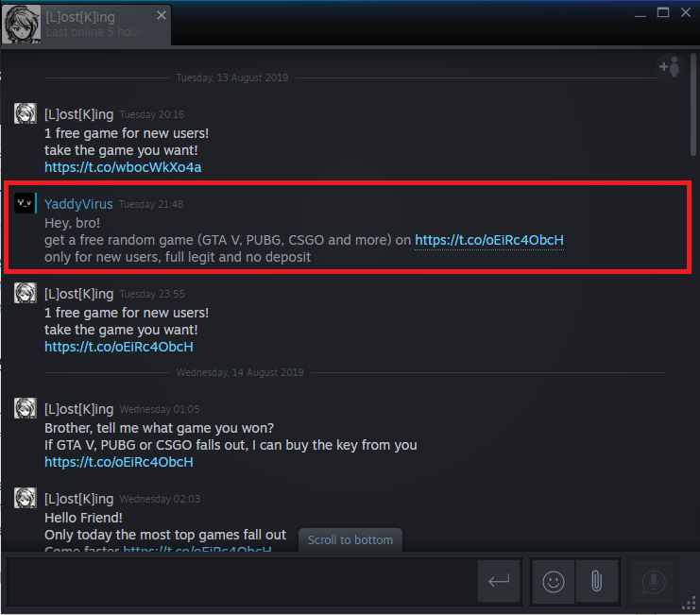700x615 pixels.
Task: Open the emoticon picker
Action: pyautogui.click(x=554, y=581)
